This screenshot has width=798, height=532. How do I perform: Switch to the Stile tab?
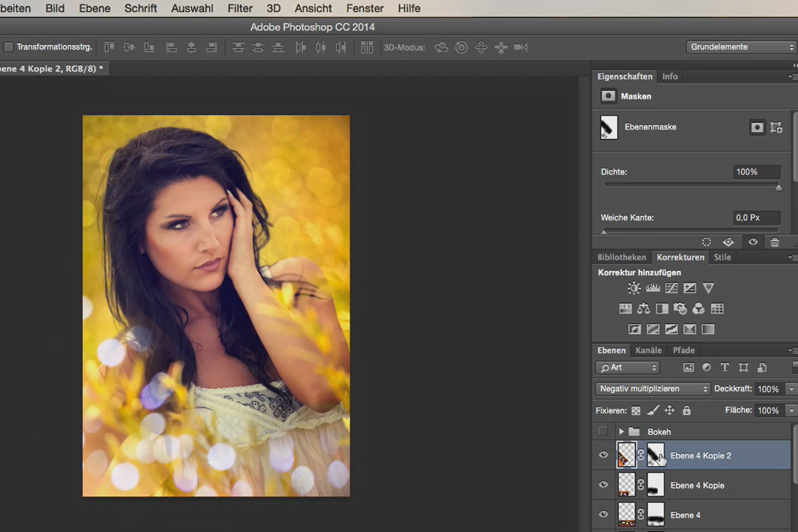(722, 257)
